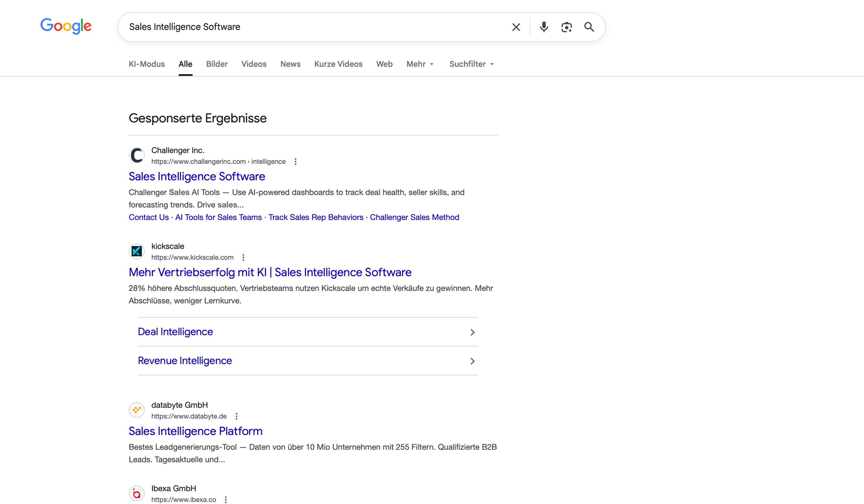Clear the search box with the X icon
This screenshot has height=504, width=864.
pyautogui.click(x=516, y=27)
